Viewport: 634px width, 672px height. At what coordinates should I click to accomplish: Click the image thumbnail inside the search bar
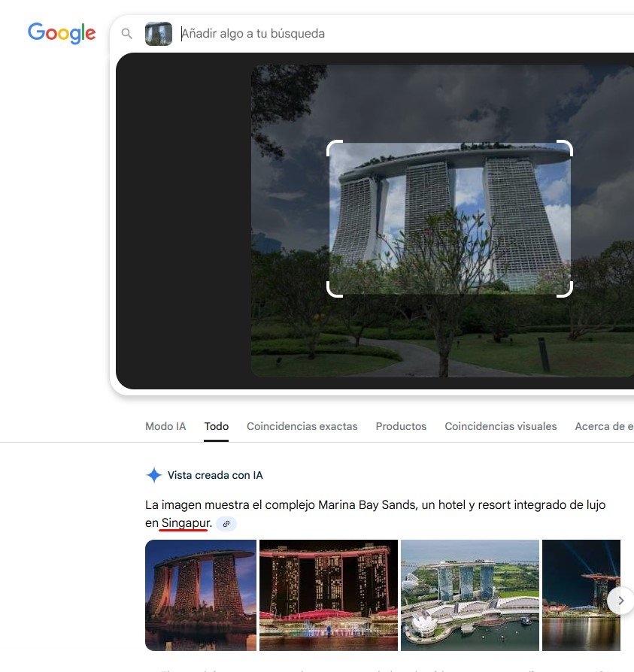pyautogui.click(x=158, y=33)
